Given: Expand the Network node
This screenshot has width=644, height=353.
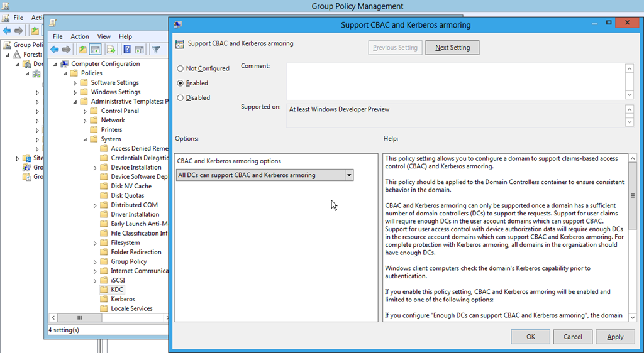Looking at the screenshot, I should coord(85,121).
